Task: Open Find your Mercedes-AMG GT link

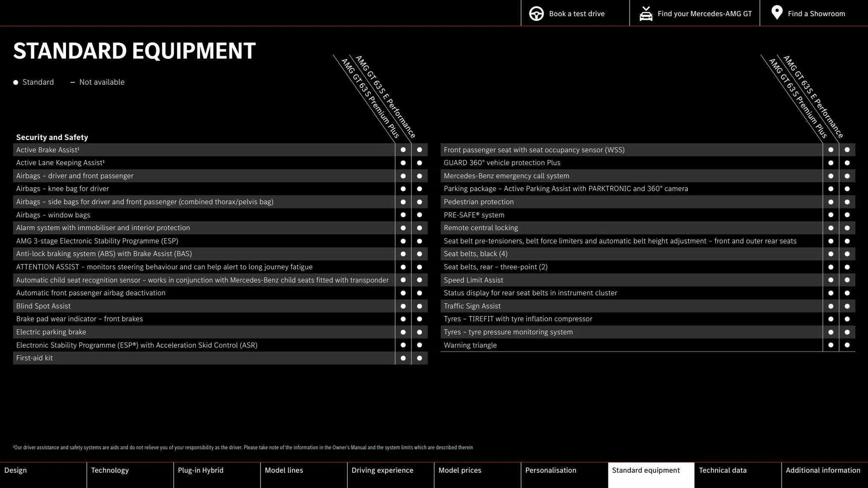Action: pyautogui.click(x=704, y=14)
